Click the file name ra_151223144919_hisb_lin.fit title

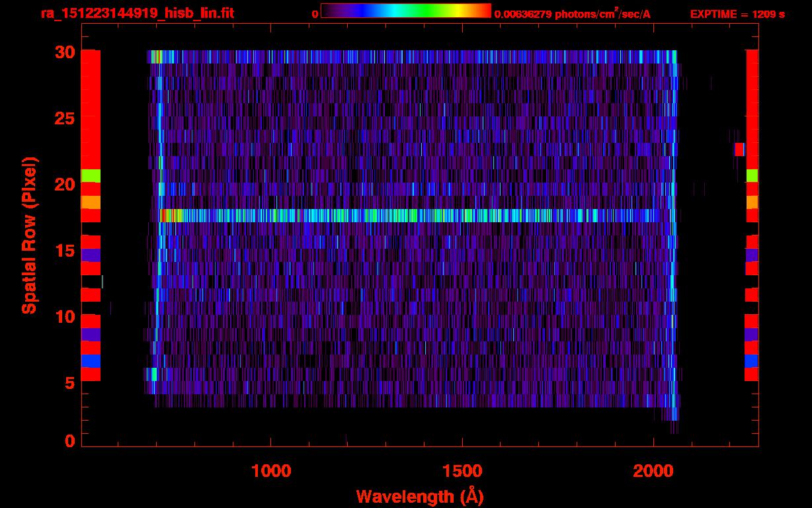point(137,13)
